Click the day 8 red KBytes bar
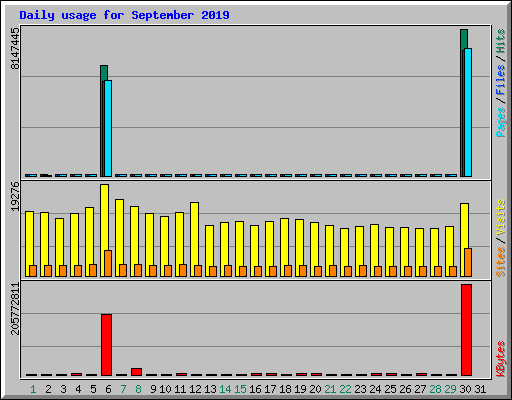The width and height of the screenshot is (512, 400). 136,372
